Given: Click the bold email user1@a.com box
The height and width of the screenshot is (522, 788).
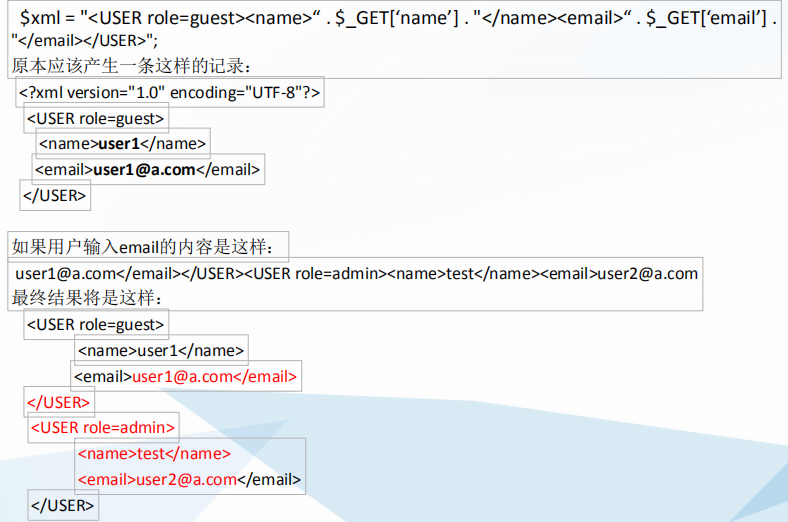Looking at the screenshot, I should [148, 170].
